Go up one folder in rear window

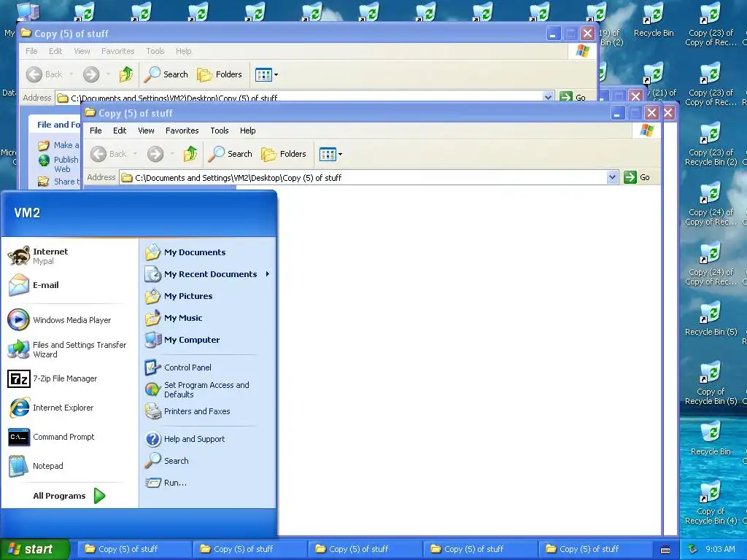pos(126,74)
